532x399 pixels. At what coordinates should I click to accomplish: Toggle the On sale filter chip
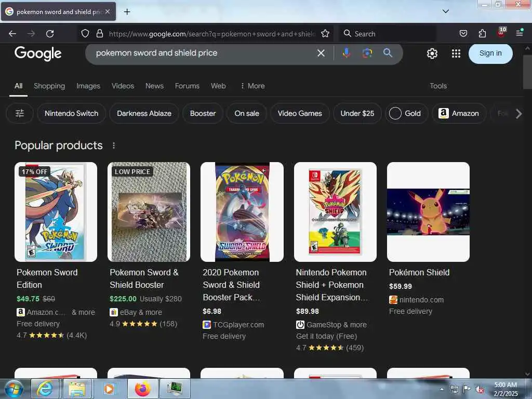point(247,113)
